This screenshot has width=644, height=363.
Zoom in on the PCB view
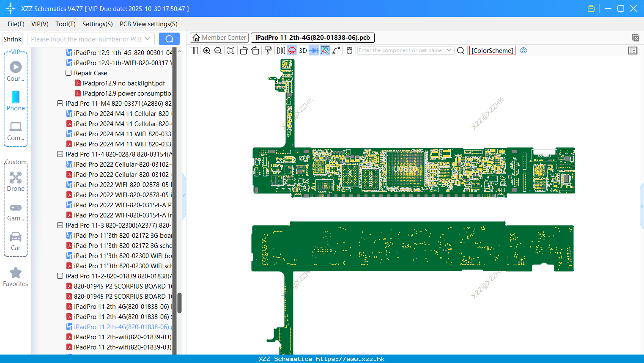tap(207, 50)
